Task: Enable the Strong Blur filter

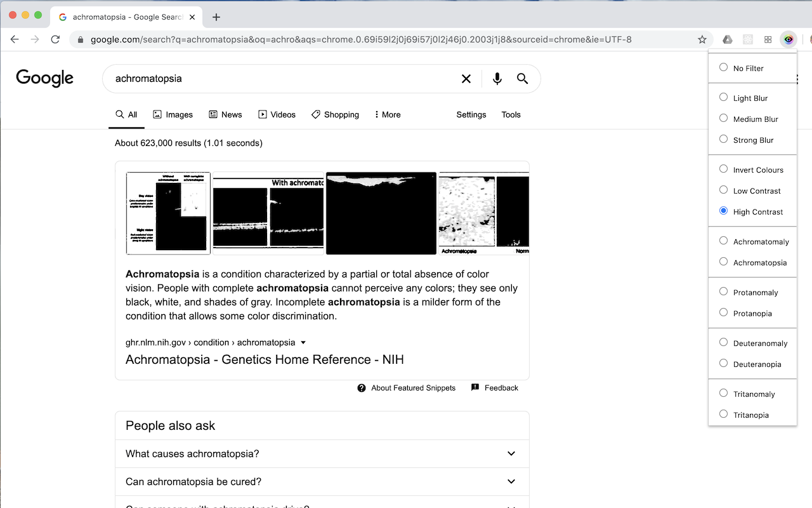Action: coord(723,139)
